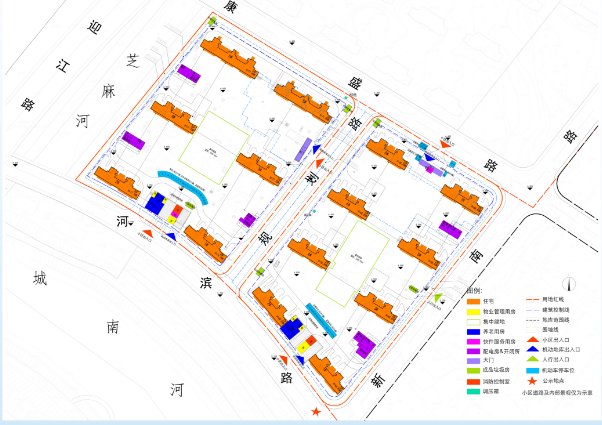Click the legend footnote text about roads and landscape
The width and height of the screenshot is (602, 425).
click(557, 393)
